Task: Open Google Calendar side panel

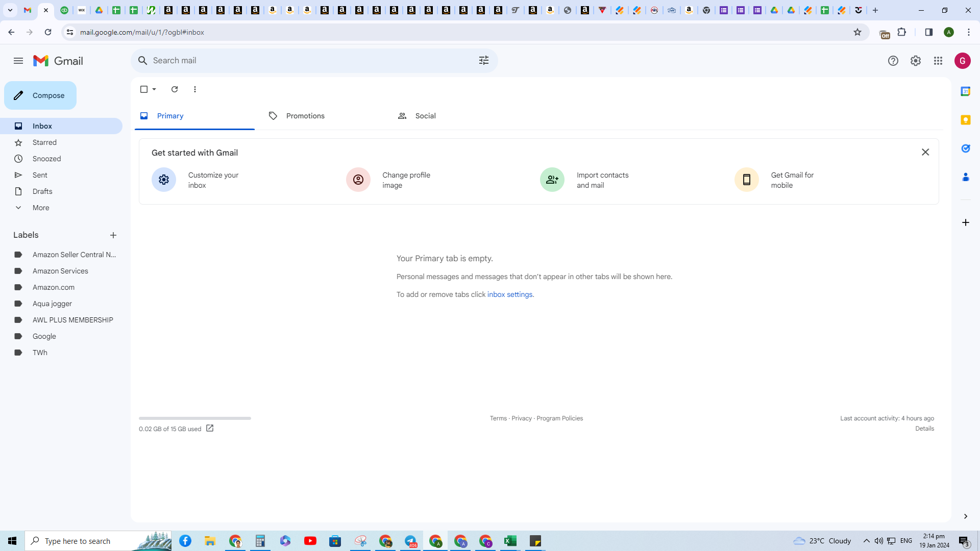Action: [965, 91]
